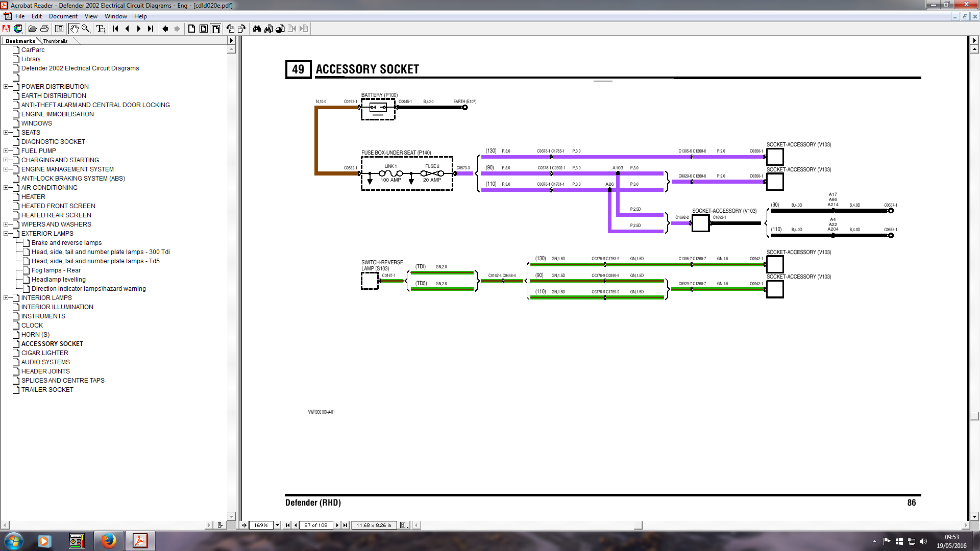Open the HORN (S) bookmark
The image size is (980, 551).
pos(35,335)
